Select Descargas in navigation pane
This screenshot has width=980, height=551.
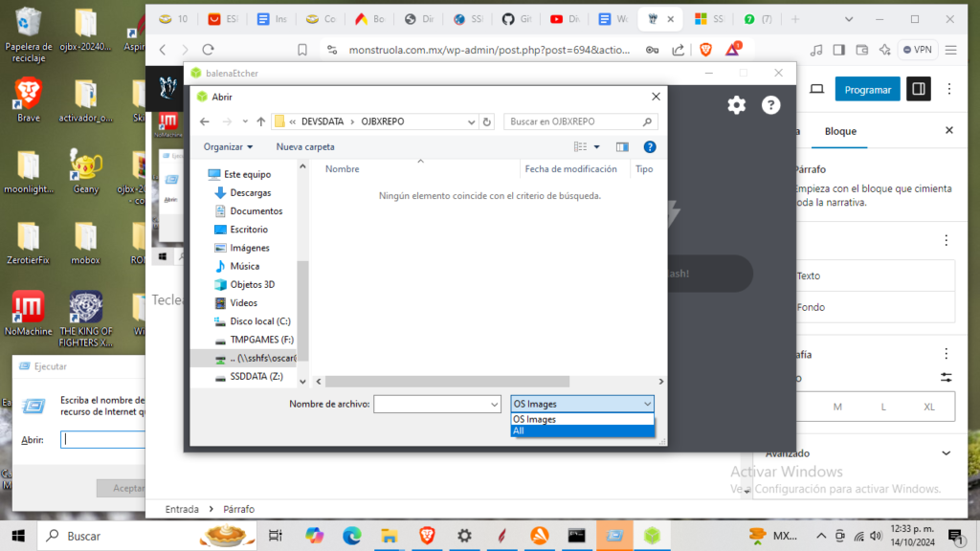point(250,192)
